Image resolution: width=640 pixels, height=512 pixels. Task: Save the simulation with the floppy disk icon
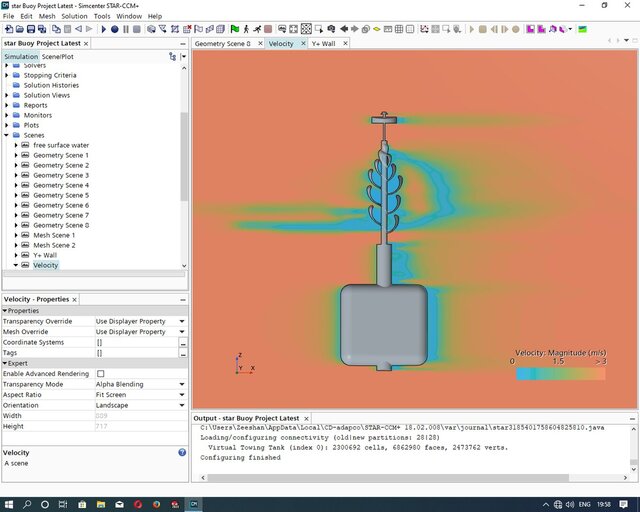(31, 29)
